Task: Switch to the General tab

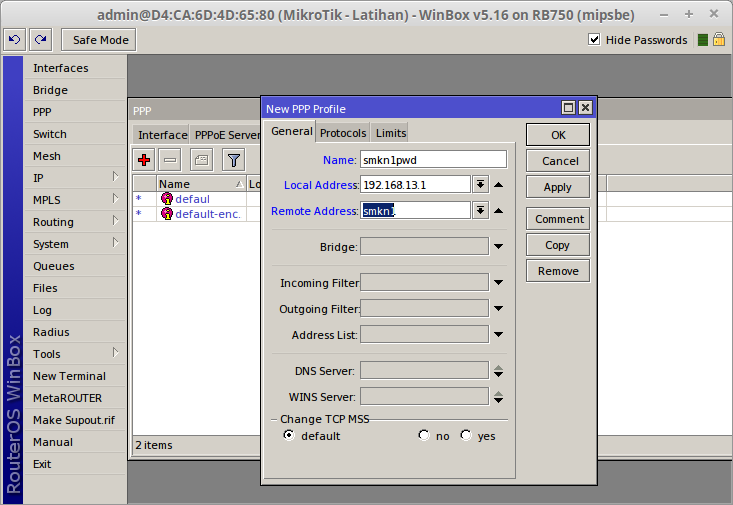Action: (x=291, y=131)
